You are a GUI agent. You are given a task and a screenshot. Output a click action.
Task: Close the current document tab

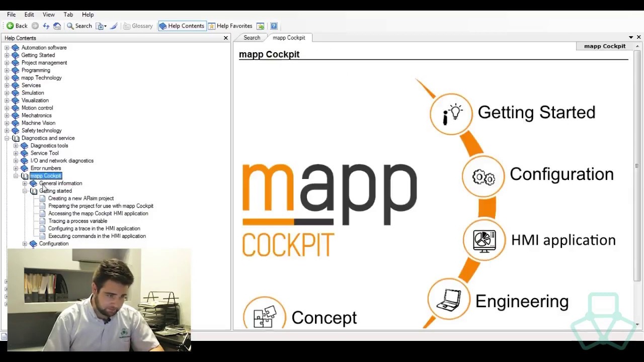639,37
